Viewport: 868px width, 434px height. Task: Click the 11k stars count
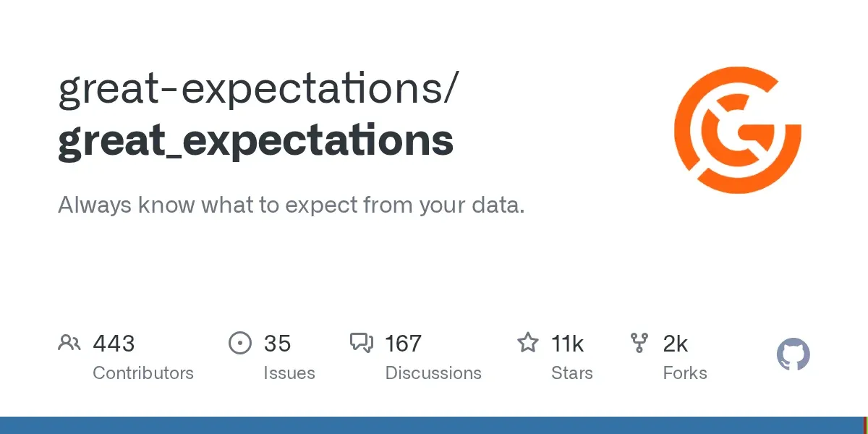tap(568, 343)
